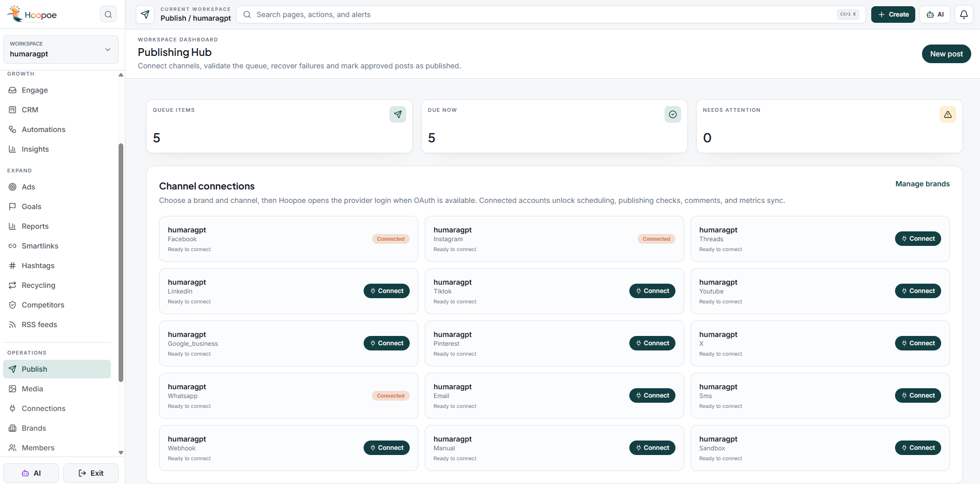
Task: Click the Ads target icon
Action: [12, 187]
